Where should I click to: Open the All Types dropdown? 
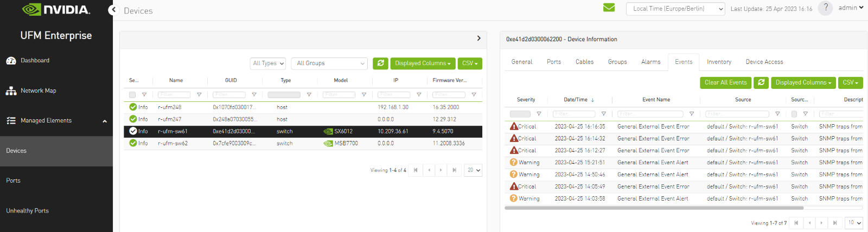click(x=268, y=63)
